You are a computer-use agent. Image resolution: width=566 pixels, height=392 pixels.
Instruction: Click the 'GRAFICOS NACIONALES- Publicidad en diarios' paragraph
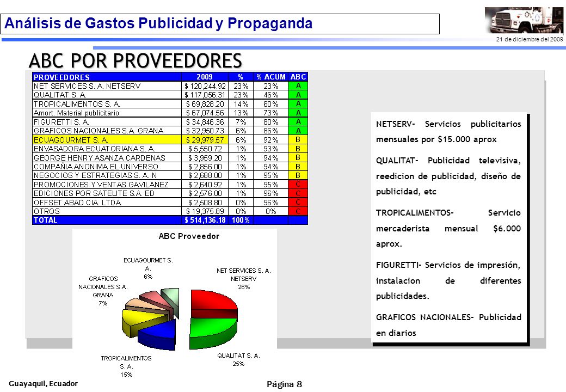tap(448, 325)
